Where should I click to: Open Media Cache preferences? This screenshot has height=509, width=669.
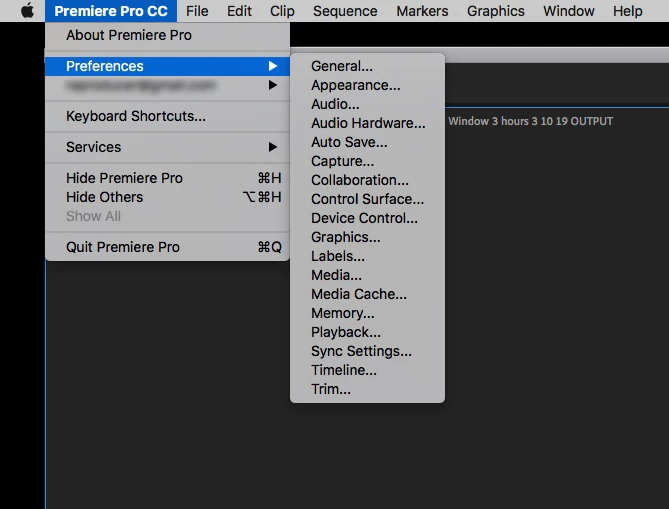(x=367, y=294)
